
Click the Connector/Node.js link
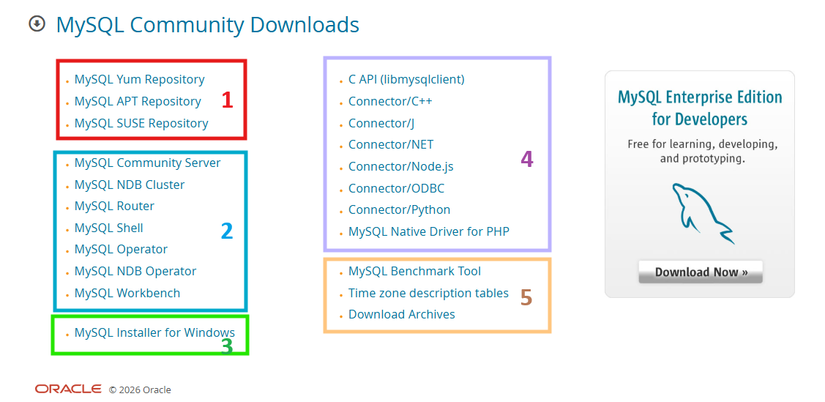point(401,166)
